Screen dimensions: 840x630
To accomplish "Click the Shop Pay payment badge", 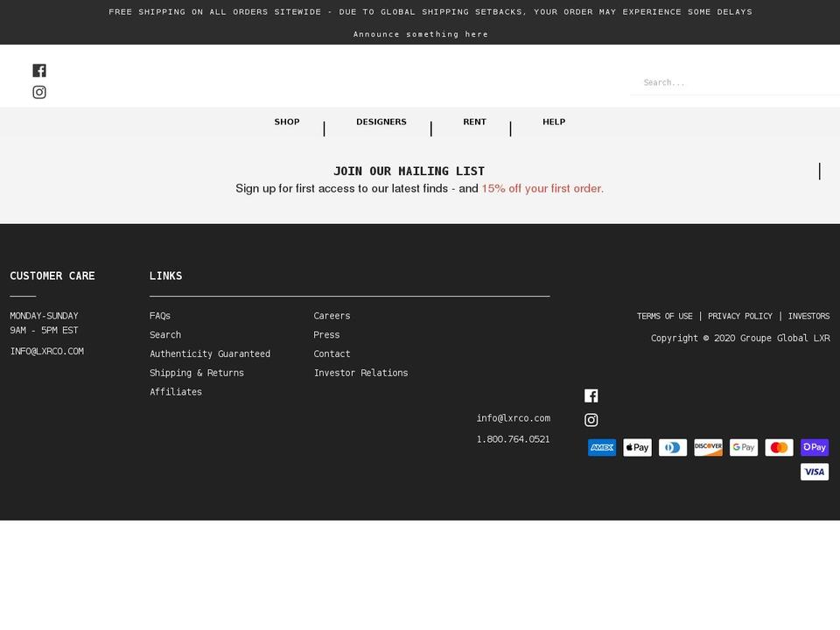I will pyautogui.click(x=814, y=447).
